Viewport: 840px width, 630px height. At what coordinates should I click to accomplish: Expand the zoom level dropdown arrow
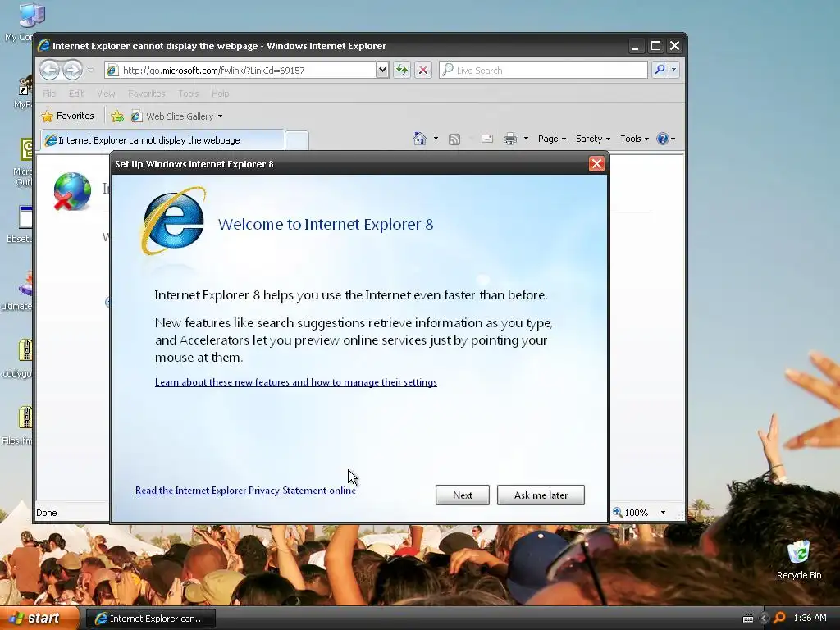click(x=663, y=513)
